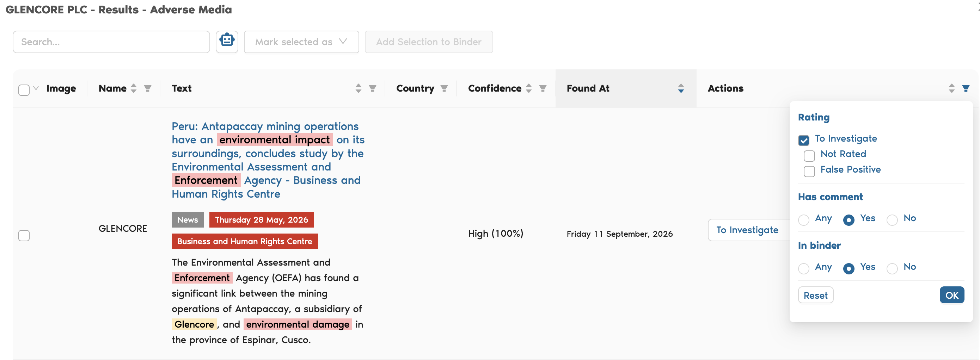Confirm the filter with OK
Image resolution: width=980 pixels, height=360 pixels.
952,295
